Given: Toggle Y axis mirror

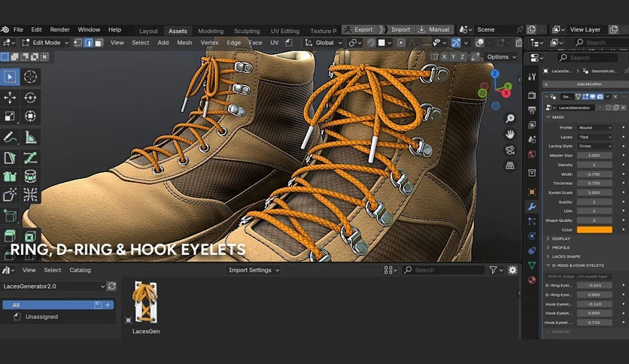Looking at the screenshot, I should (453, 57).
